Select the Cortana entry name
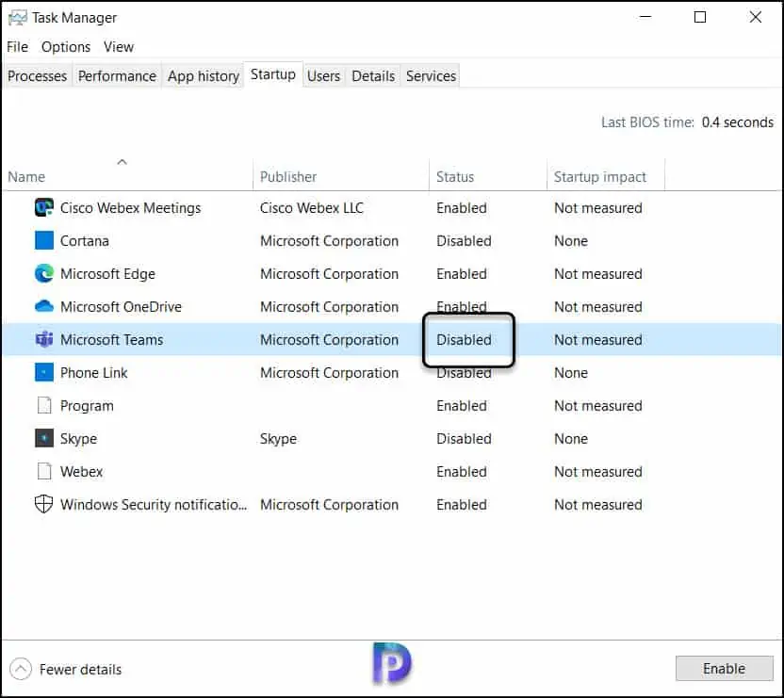Image resolution: width=784 pixels, height=698 pixels. [85, 240]
